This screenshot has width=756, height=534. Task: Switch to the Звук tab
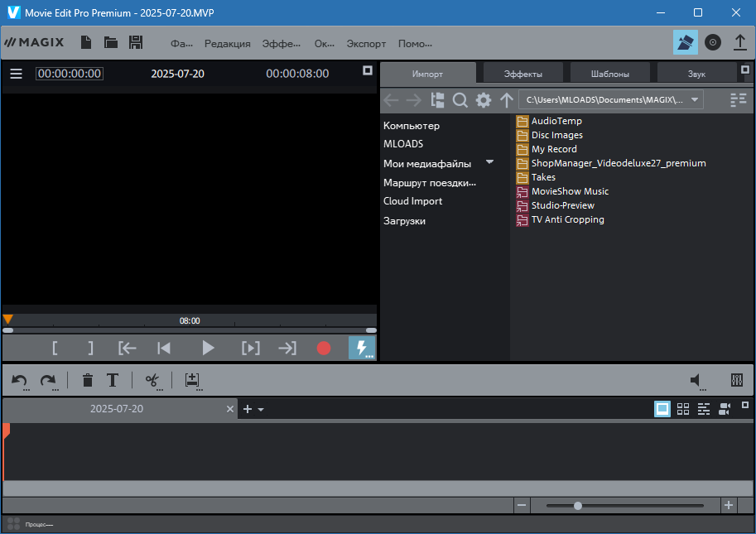tap(696, 74)
